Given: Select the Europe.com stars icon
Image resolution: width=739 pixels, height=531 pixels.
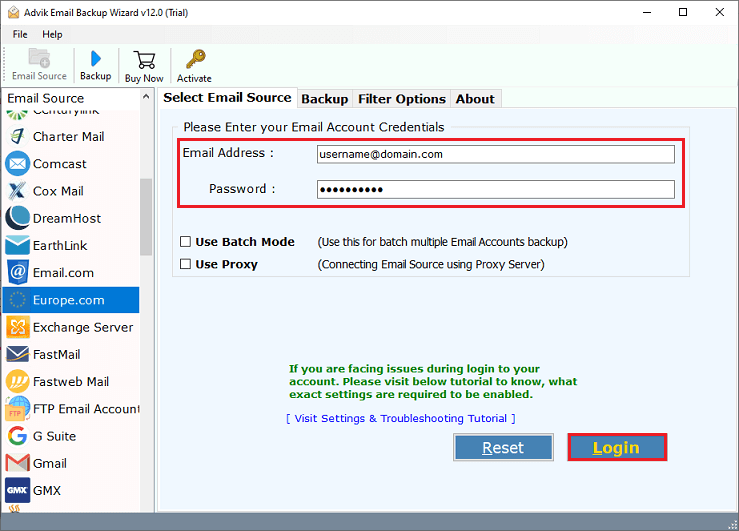Looking at the screenshot, I should (x=17, y=300).
